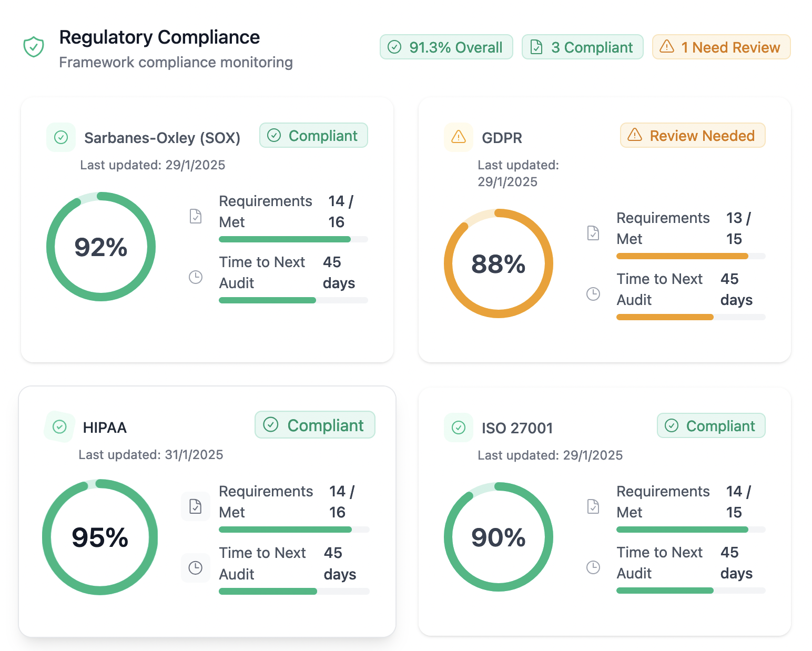Click the SOX Time to Next Audit clock icon
This screenshot has width=812, height=651.
196,277
